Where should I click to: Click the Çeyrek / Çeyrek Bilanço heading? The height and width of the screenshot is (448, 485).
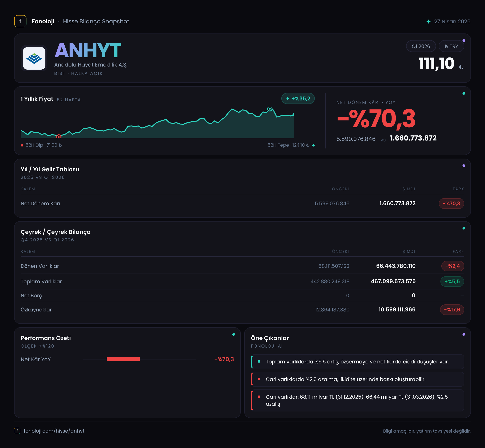[56, 232]
